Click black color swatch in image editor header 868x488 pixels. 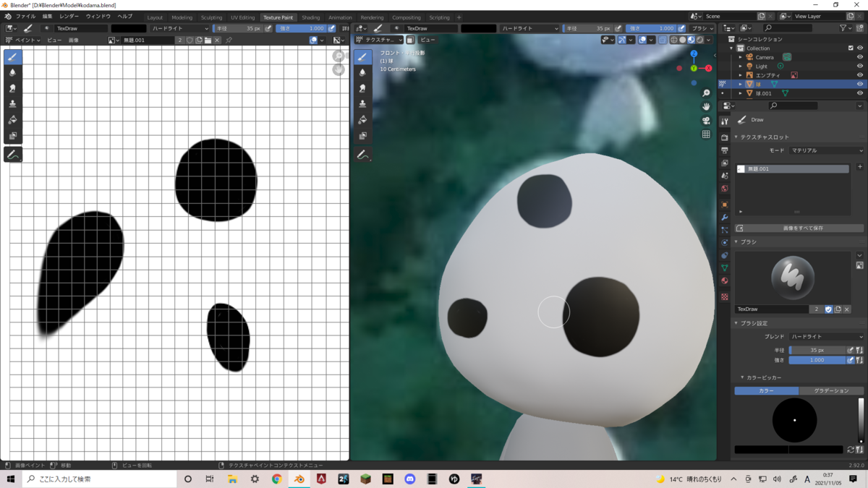pyautogui.click(x=129, y=28)
